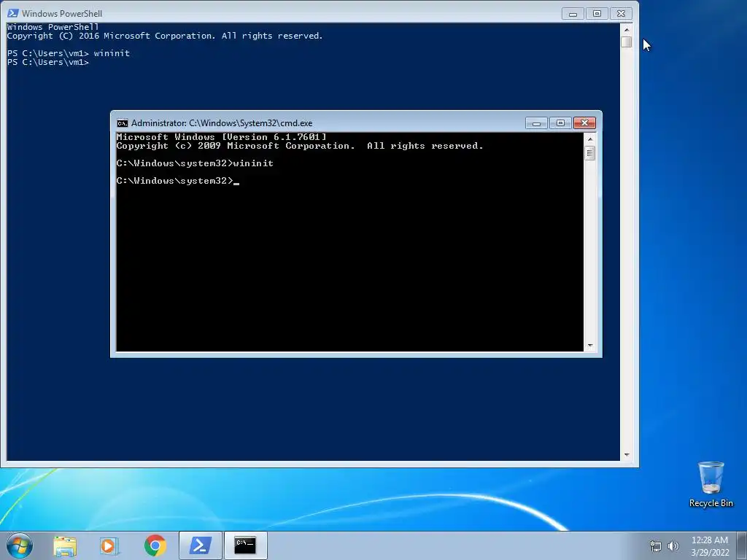Viewport: 747px width, 560px height.
Task: Minimize the cmd.exe window
Action: [x=536, y=123]
